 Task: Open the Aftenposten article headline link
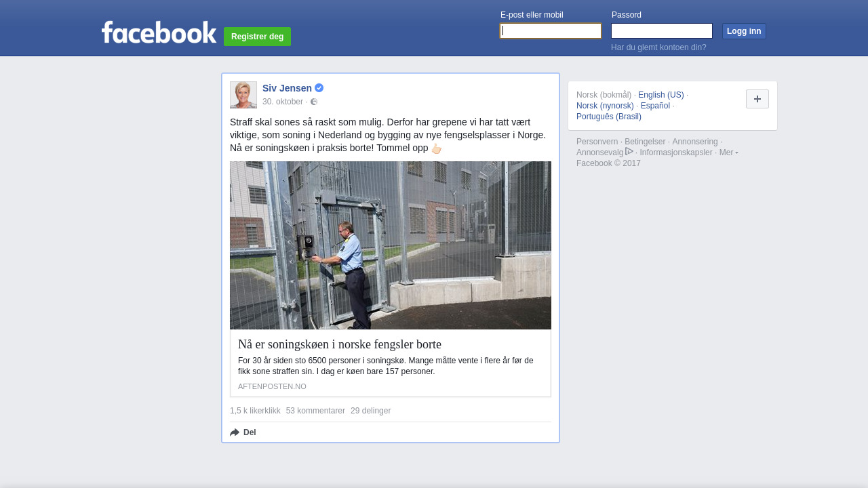click(x=340, y=344)
